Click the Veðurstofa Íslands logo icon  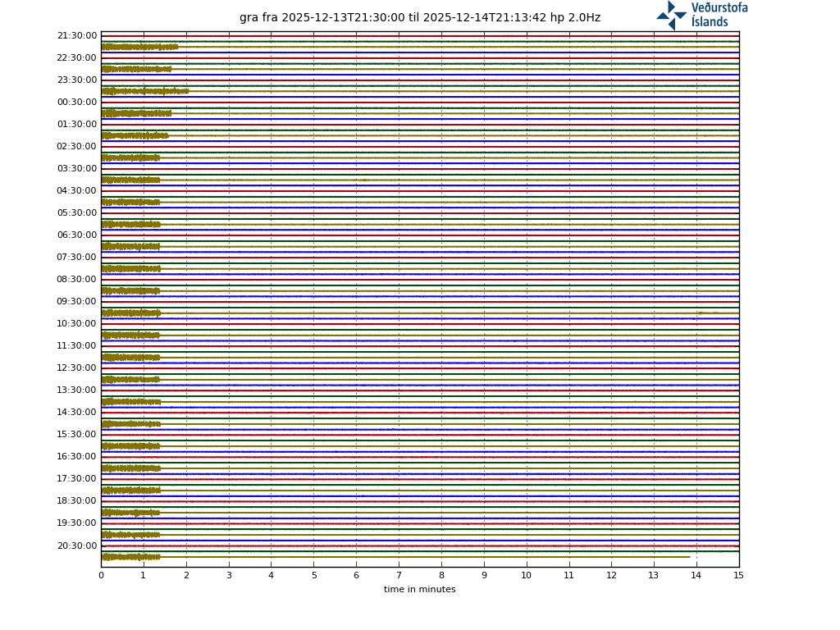(x=671, y=15)
